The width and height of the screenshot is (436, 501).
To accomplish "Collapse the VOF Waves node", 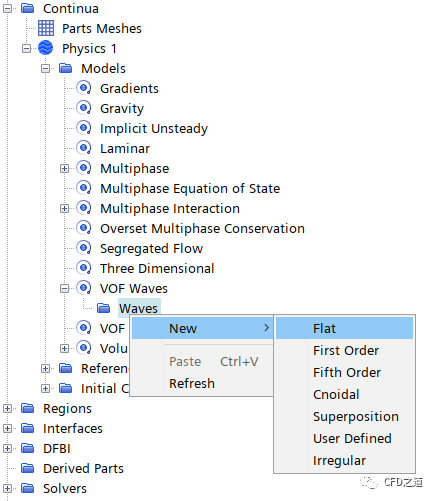I will coord(65,288).
